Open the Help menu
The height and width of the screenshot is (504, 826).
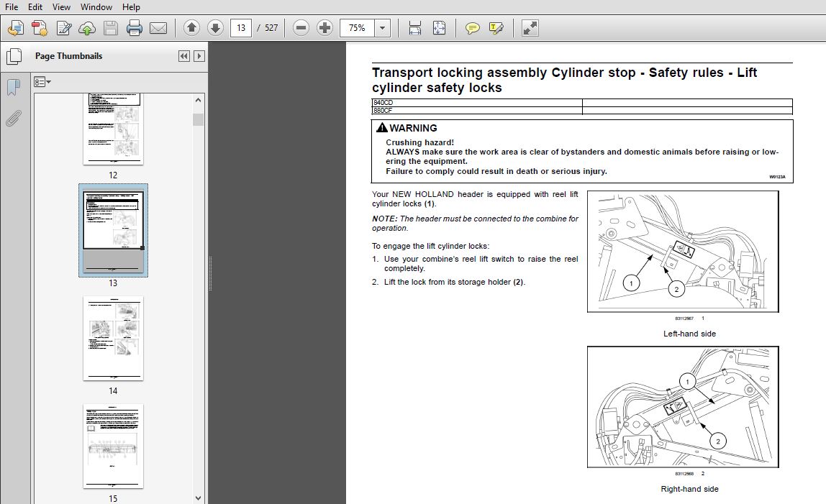[131, 7]
